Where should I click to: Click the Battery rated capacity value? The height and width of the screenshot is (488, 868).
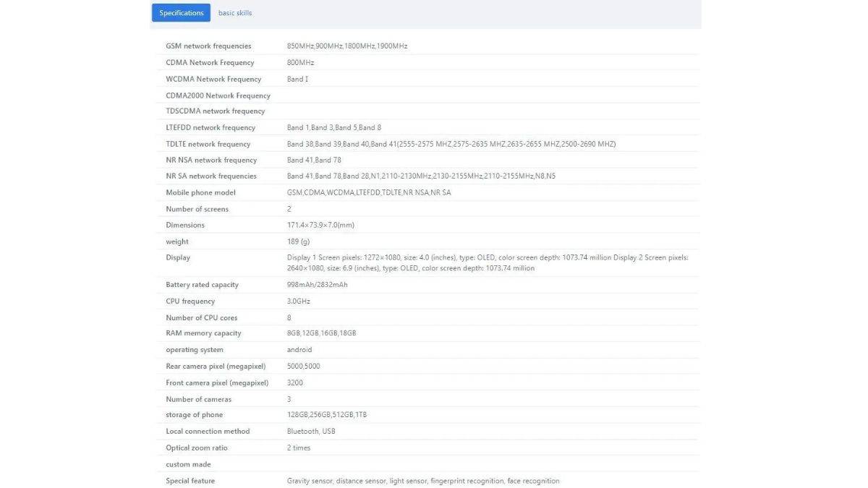coord(317,285)
